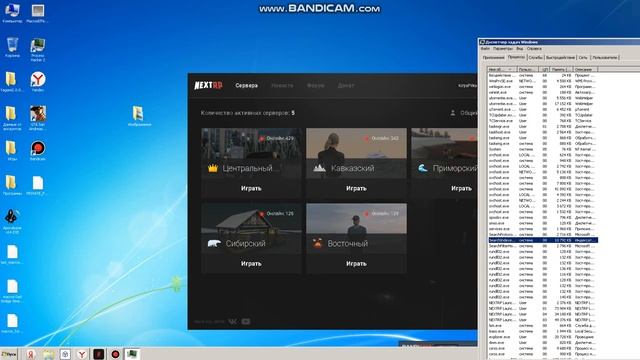The image size is (640, 360).
Task: Sort processes by image name column header
Action: click(x=502, y=69)
